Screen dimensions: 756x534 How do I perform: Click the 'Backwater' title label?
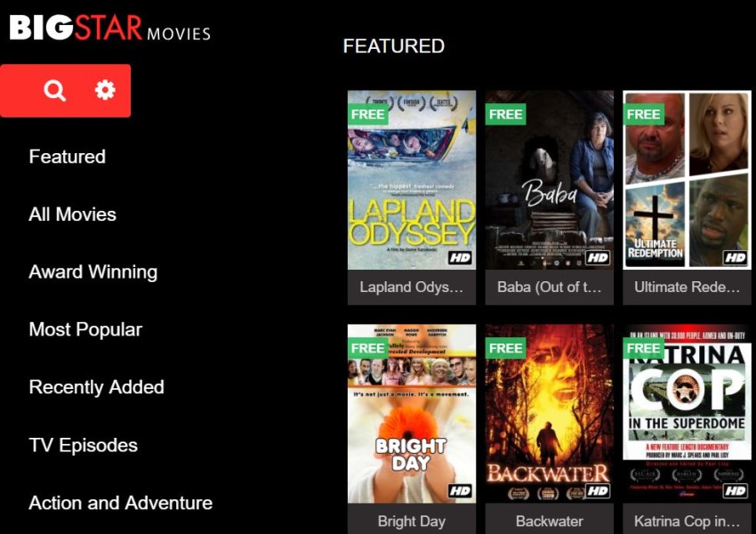pos(549,521)
